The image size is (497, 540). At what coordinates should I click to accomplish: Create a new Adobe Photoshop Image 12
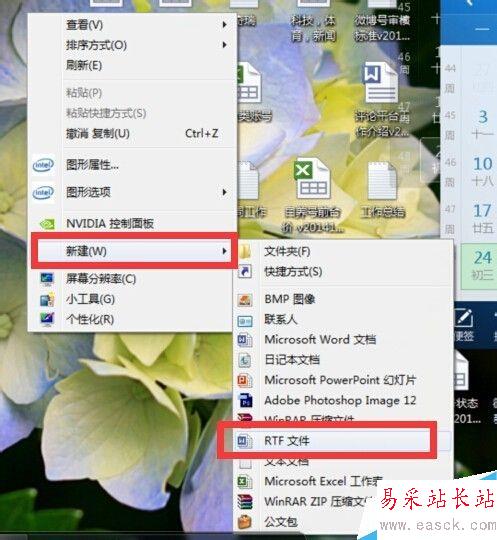(344, 400)
